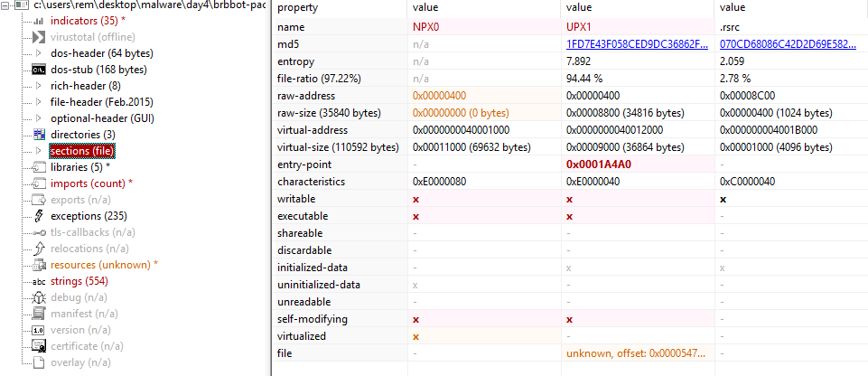Click the libraries icon
Image resolution: width=868 pixels, height=376 pixels.
pyautogui.click(x=38, y=167)
